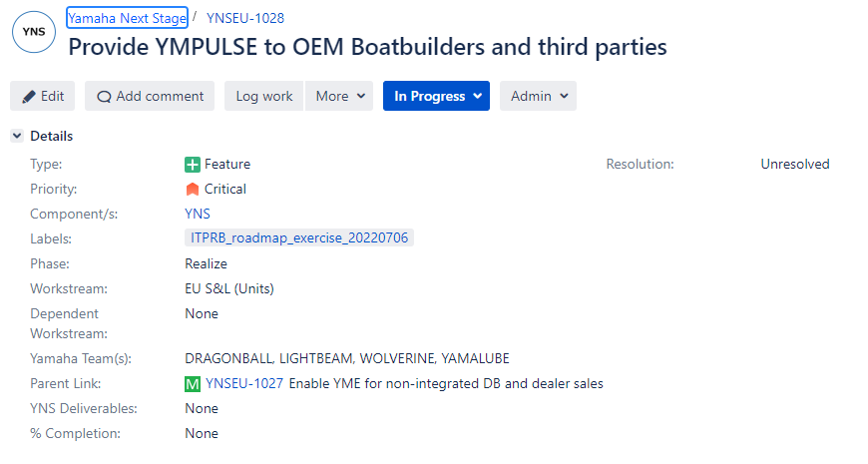Click the Realize phase value

(x=206, y=264)
